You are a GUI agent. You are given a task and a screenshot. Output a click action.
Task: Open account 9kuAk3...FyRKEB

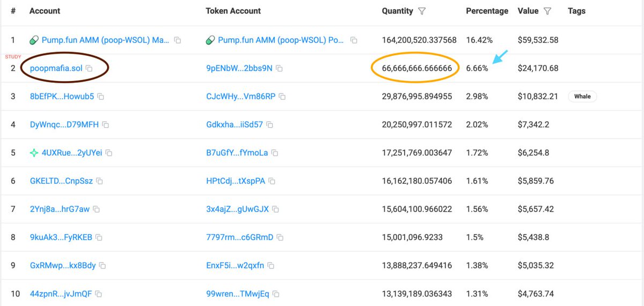61,237
